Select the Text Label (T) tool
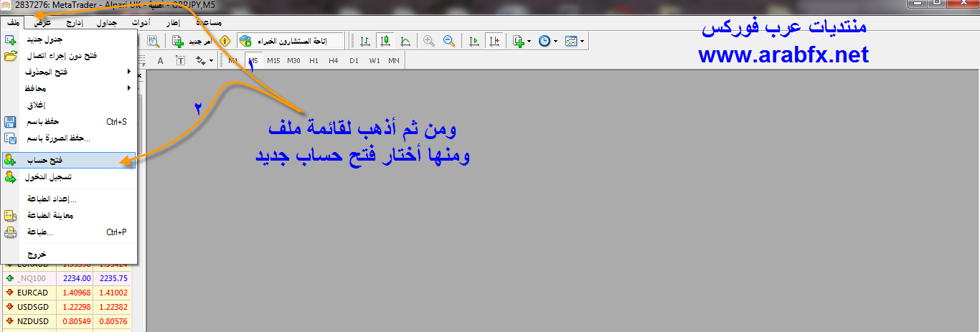 (180, 61)
